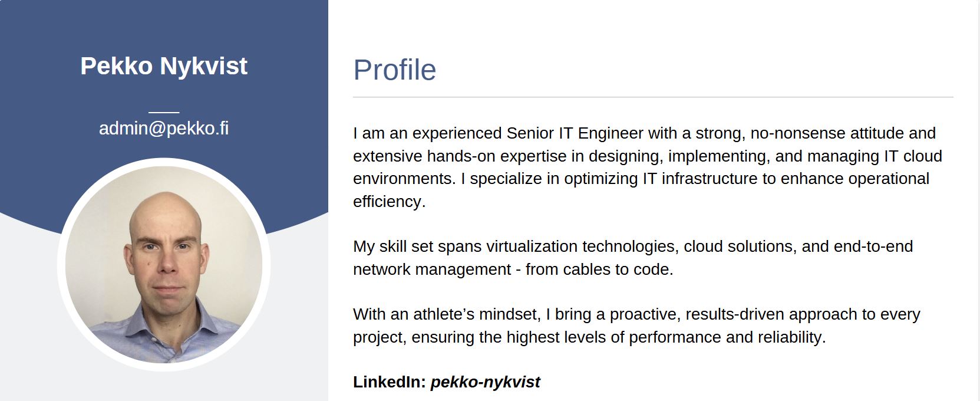Open the pekko-nykvist LinkedIn link
Viewport: 980px width, 401px height.
point(485,382)
